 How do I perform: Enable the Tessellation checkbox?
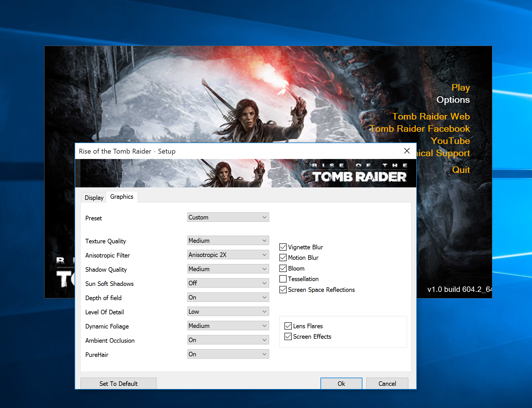click(283, 279)
